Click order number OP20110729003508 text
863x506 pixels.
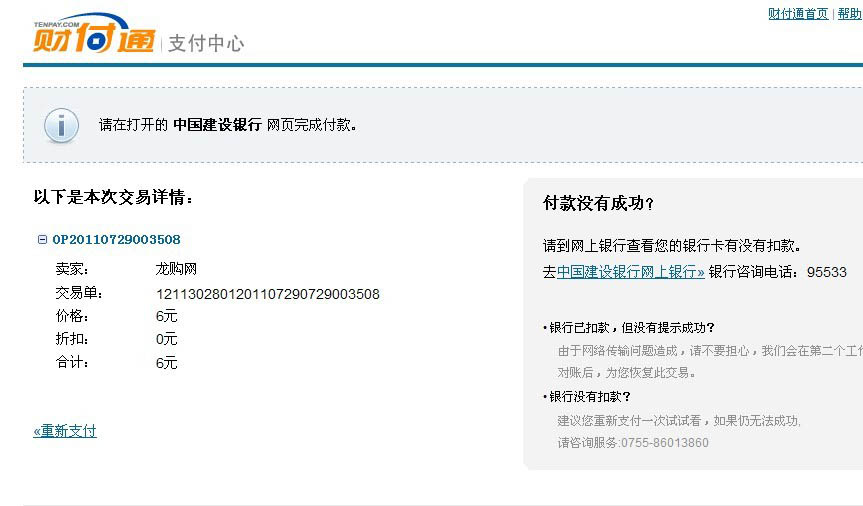[x=116, y=240]
